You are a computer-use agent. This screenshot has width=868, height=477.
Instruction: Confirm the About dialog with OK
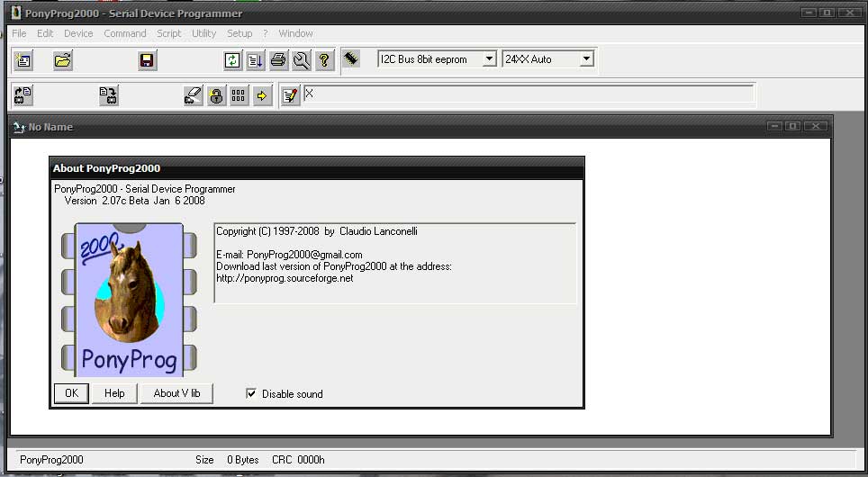[x=71, y=393]
